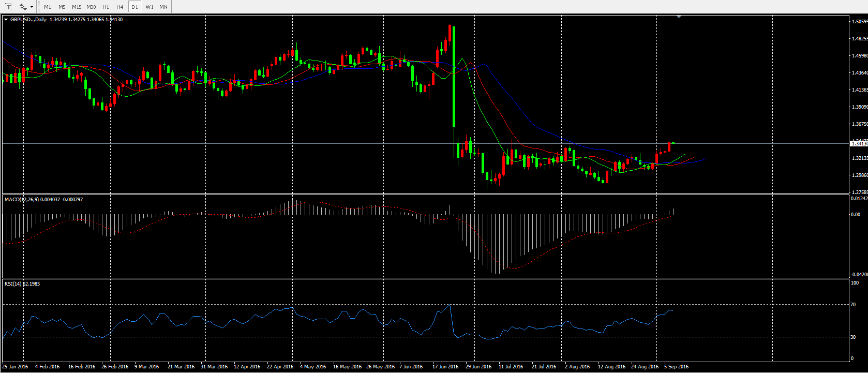Click the 25 Jan 2016 date label
868x373 pixels.
(15, 366)
